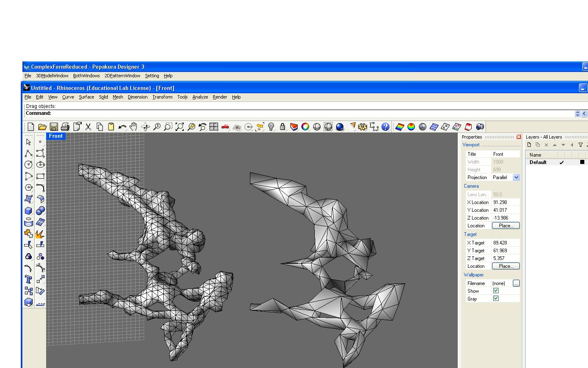Screen dimensions: 588x368
Task: Open the Projection dropdown
Action: tap(516, 177)
